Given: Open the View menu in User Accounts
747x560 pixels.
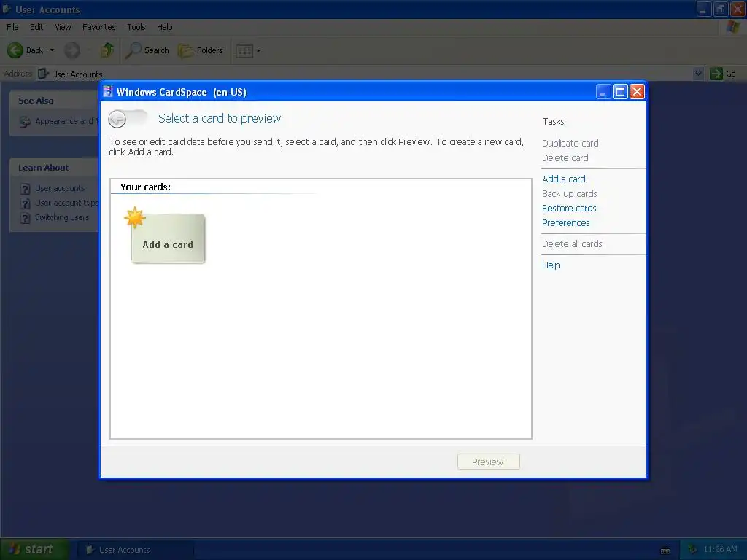Looking at the screenshot, I should 63,27.
